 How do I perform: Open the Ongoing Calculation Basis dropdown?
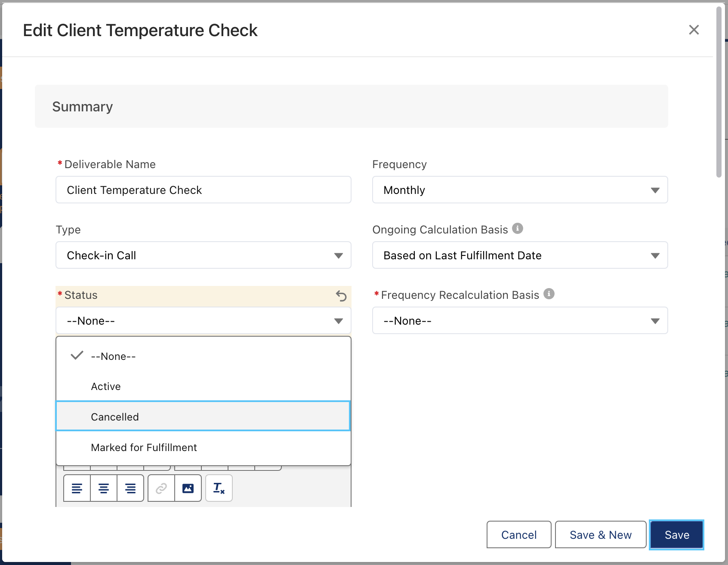520,255
